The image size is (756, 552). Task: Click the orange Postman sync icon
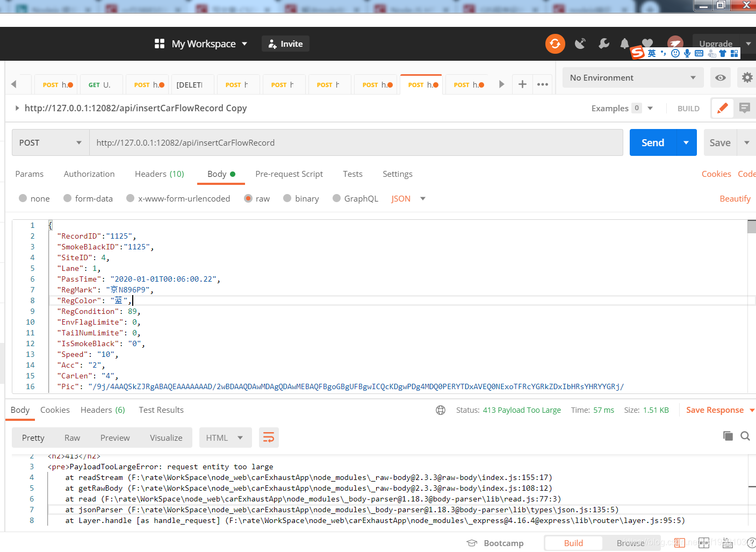pos(555,44)
